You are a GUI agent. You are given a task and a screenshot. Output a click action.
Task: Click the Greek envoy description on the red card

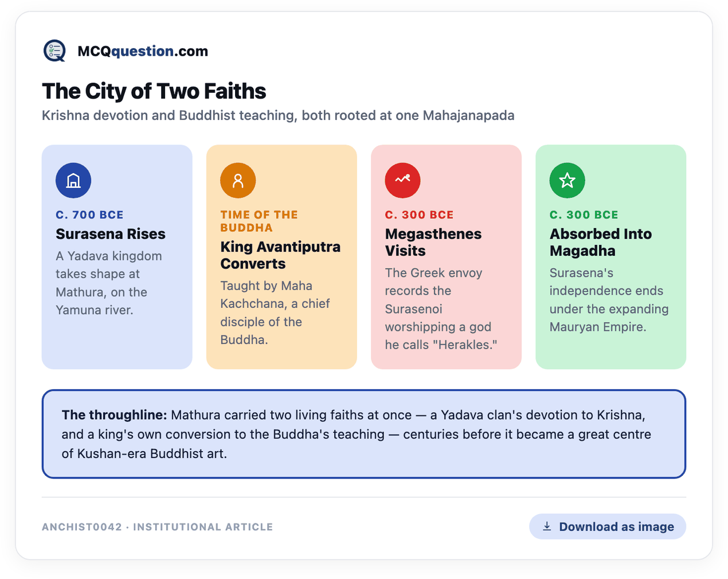(x=441, y=309)
